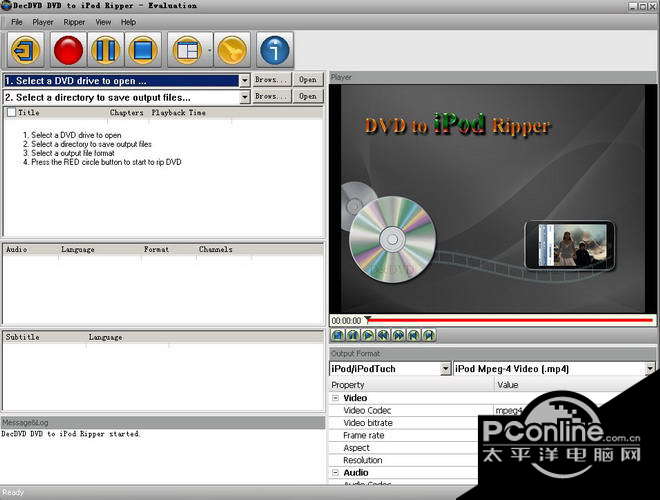660x500 pixels.
Task: Click the red playback progress bar
Action: click(x=510, y=321)
